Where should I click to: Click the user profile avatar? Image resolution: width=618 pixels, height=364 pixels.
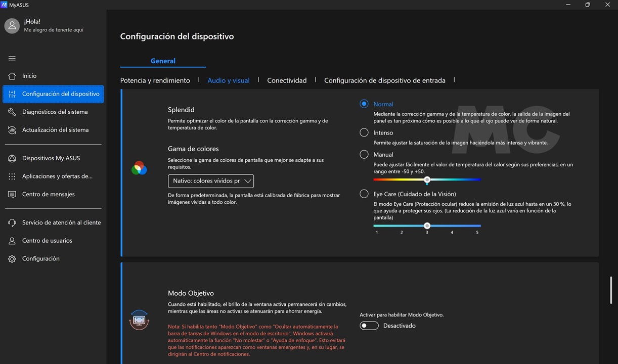[12, 26]
